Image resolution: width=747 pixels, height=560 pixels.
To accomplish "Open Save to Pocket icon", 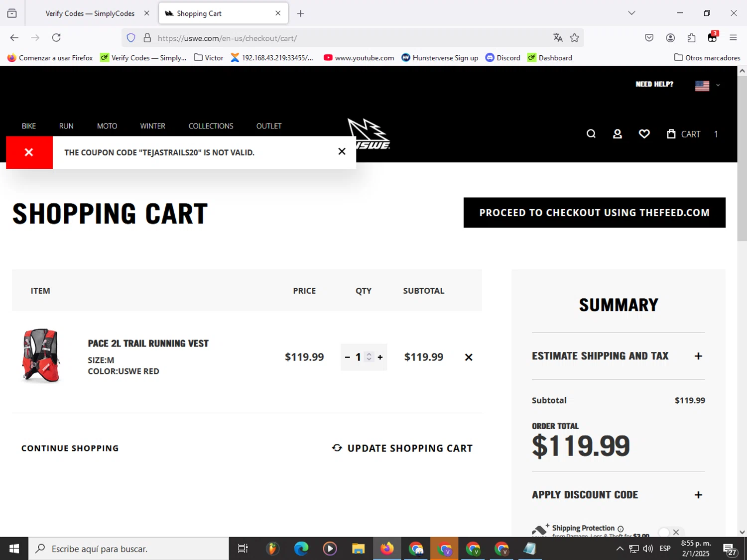I will (649, 37).
